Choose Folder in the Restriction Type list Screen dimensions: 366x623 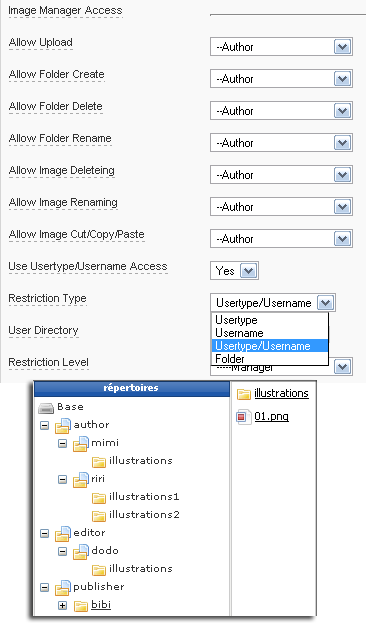pyautogui.click(x=270, y=359)
